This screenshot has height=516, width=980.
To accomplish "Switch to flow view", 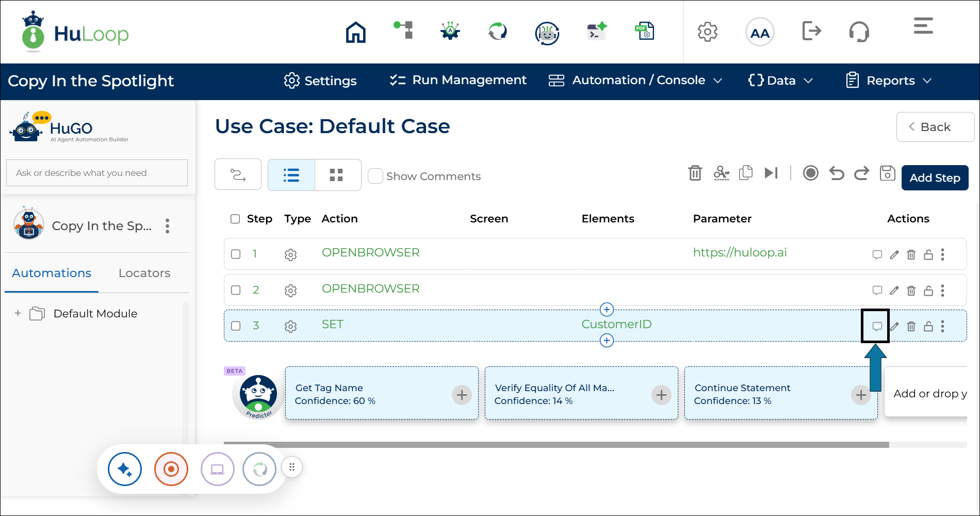I will 238,175.
